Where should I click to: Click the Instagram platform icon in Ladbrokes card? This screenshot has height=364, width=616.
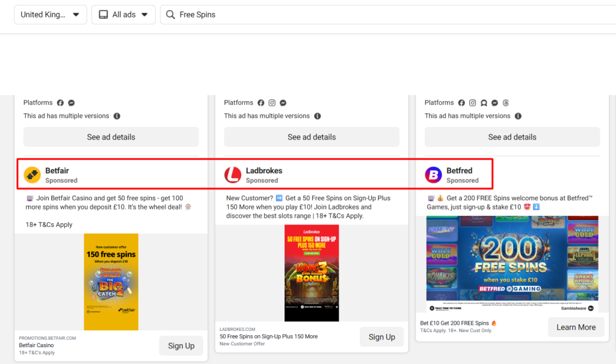click(x=272, y=103)
